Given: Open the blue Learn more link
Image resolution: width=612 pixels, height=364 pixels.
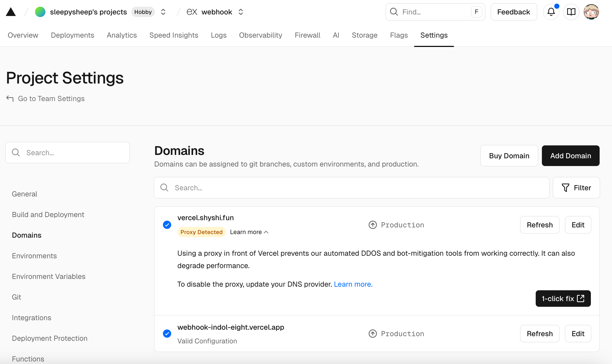Looking at the screenshot, I should pos(353,284).
